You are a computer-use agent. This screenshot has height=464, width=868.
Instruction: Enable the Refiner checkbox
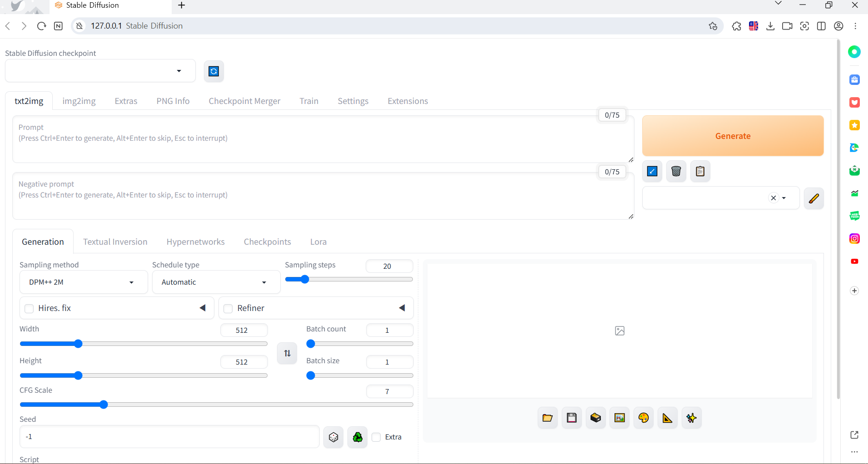coord(228,309)
